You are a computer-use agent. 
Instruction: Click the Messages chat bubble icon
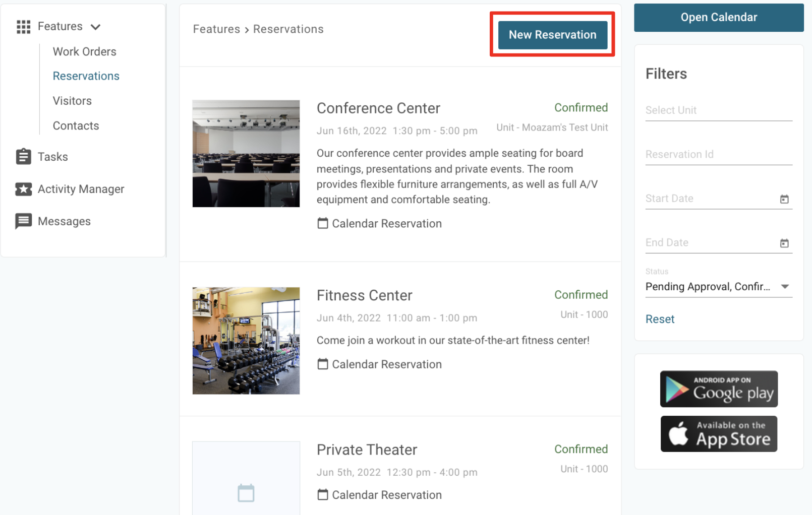pyautogui.click(x=23, y=221)
